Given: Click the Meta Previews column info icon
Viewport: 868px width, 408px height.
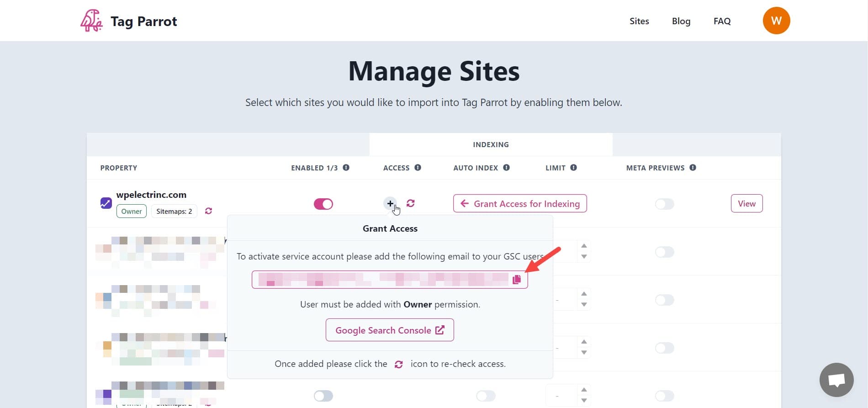Looking at the screenshot, I should click(x=693, y=168).
